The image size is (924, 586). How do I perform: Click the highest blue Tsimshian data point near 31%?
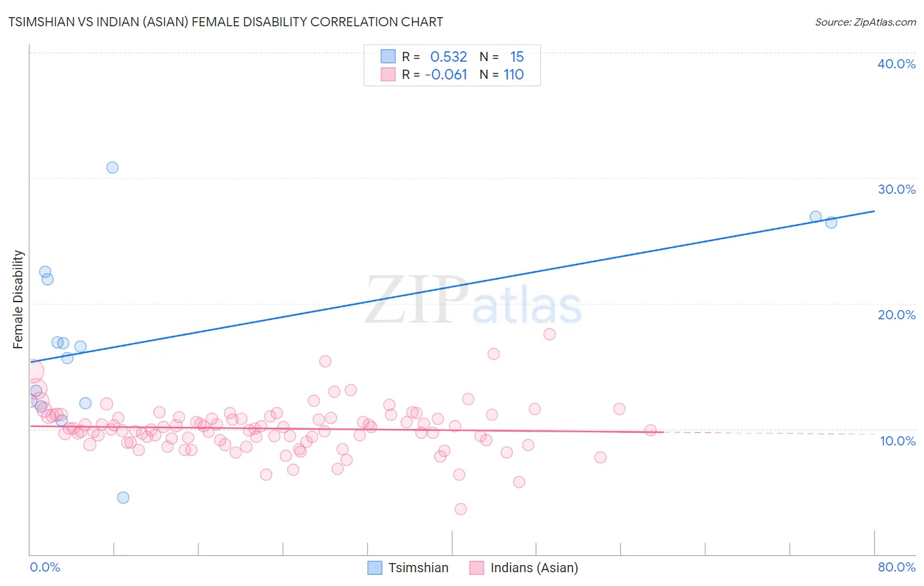(112, 168)
